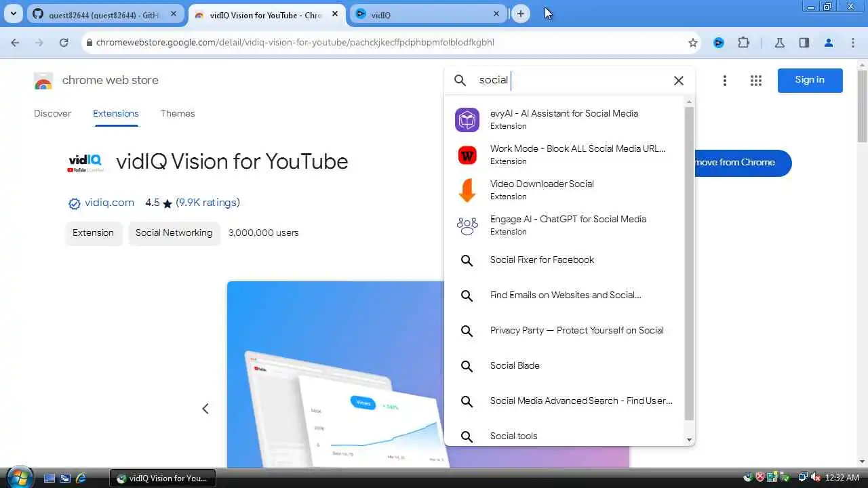Open the Google apps grid

[756, 81]
